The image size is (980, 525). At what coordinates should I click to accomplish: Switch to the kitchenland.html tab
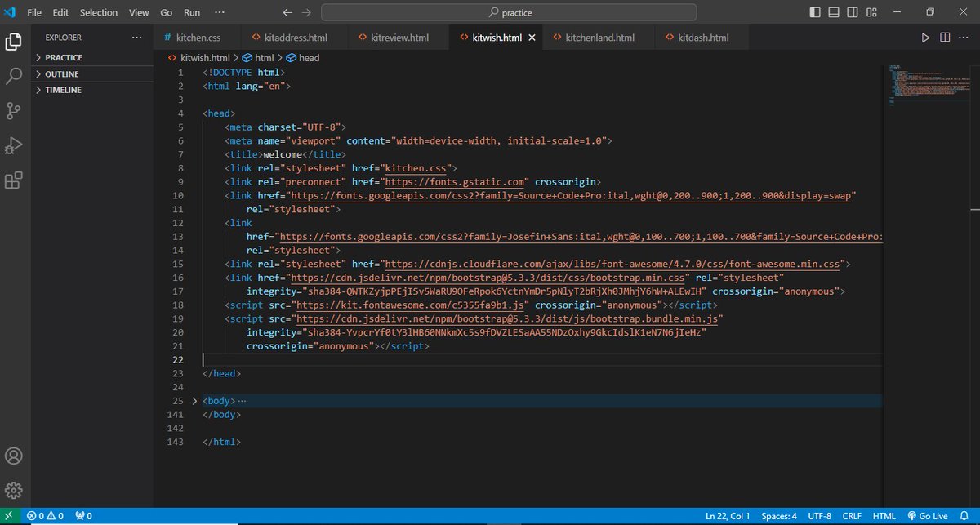pyautogui.click(x=599, y=38)
